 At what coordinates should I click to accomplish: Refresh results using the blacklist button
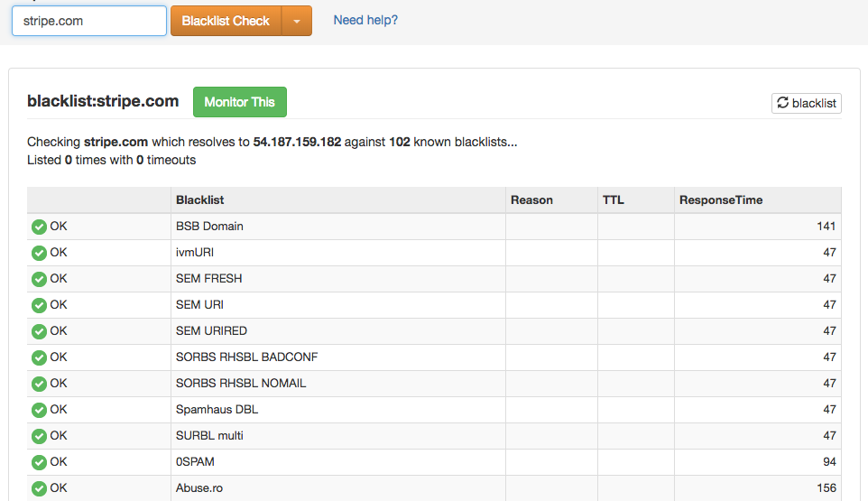coord(807,103)
